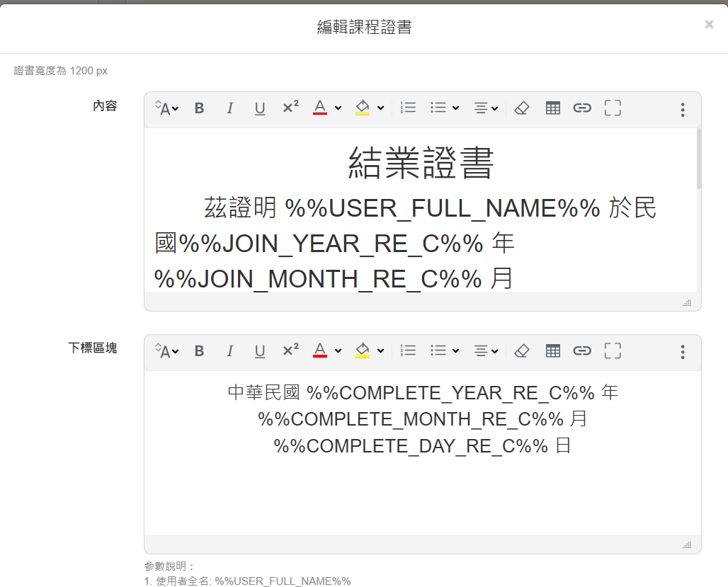
Task: Remove formatting using the eraser icon
Action: point(522,108)
